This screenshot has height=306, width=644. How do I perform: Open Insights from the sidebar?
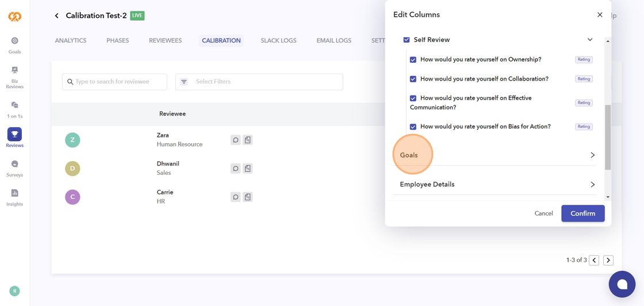pos(14,197)
